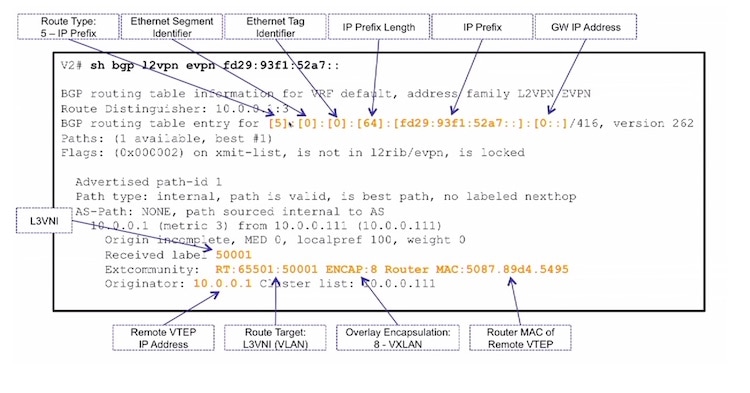Image resolution: width=750 pixels, height=393 pixels.
Task: Select the 'Route Distinguisher: 10.0.0.1:3' line
Action: click(x=175, y=109)
